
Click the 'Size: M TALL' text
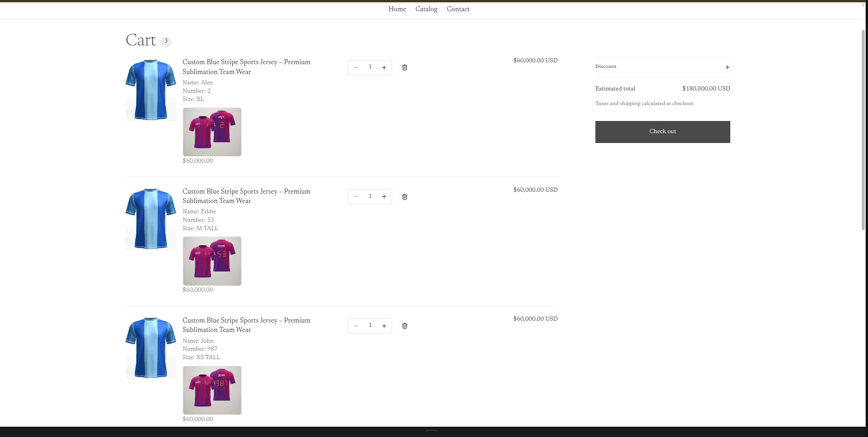(200, 228)
